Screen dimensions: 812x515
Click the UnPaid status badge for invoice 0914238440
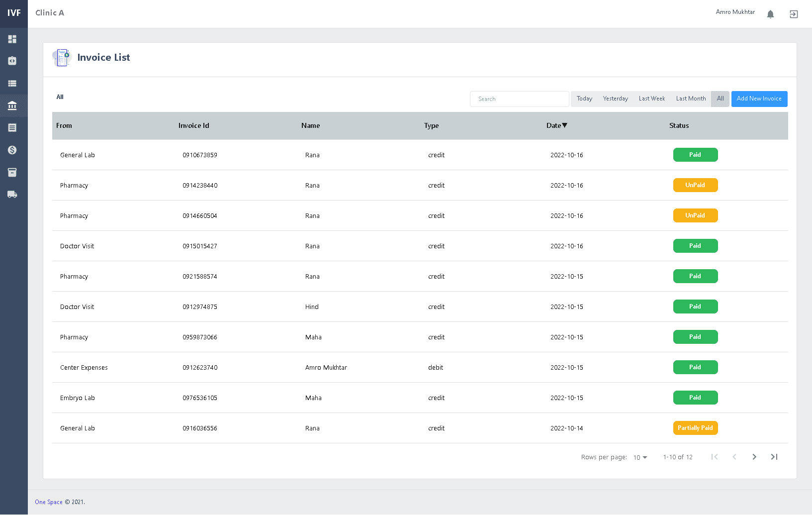[x=695, y=185]
